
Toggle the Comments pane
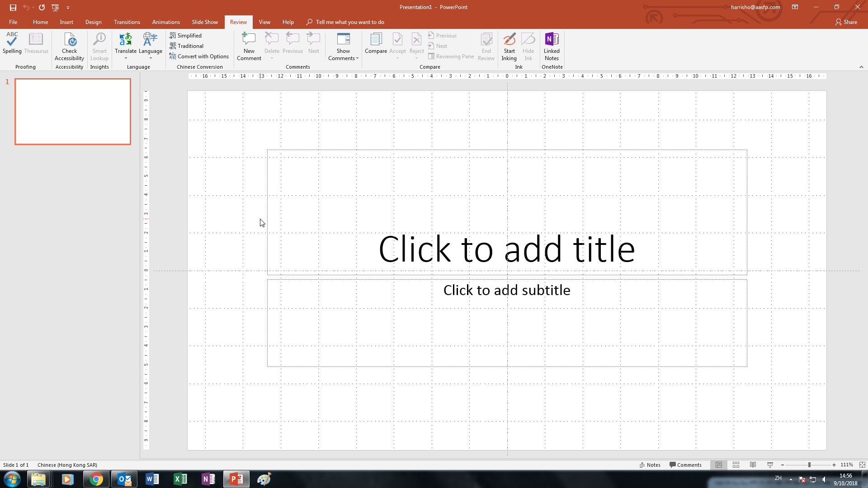685,465
